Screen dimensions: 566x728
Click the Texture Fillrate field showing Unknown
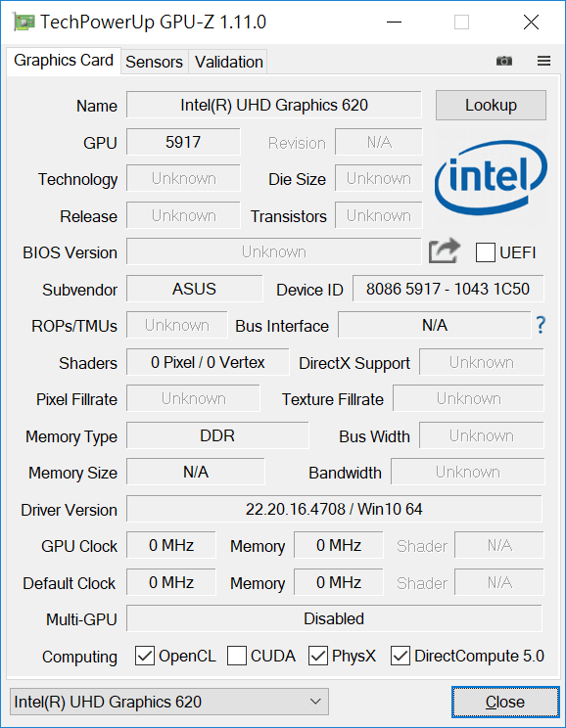pyautogui.click(x=468, y=398)
